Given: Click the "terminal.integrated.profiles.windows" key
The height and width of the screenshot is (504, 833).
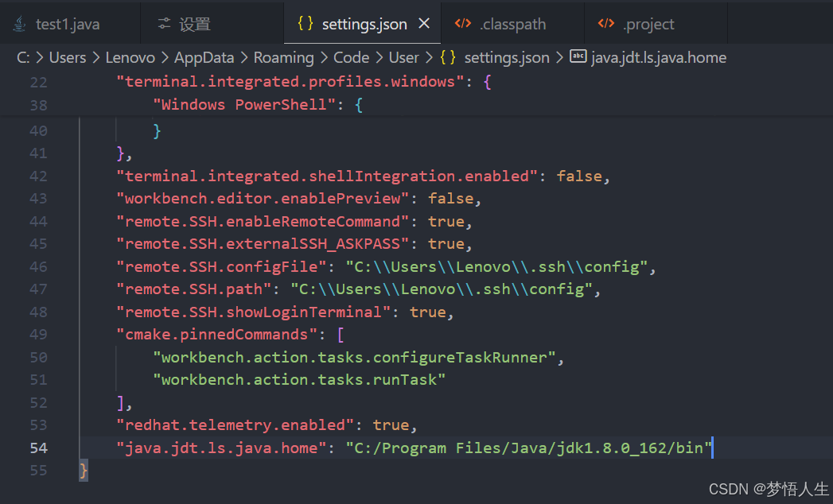Looking at the screenshot, I should pyautogui.click(x=290, y=82).
